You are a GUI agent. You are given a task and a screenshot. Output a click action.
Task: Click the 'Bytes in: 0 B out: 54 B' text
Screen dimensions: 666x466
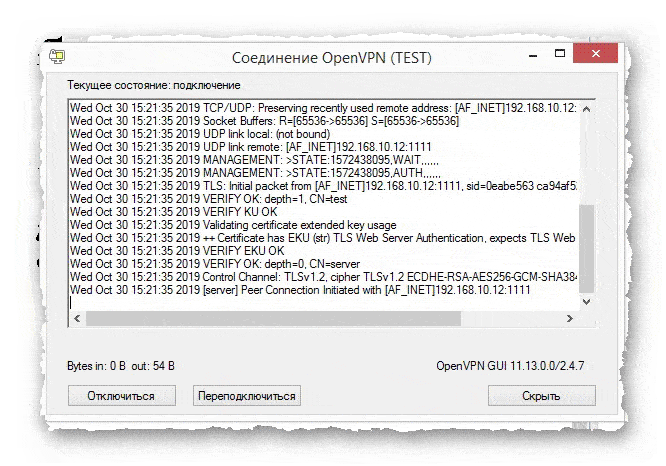pos(121,366)
